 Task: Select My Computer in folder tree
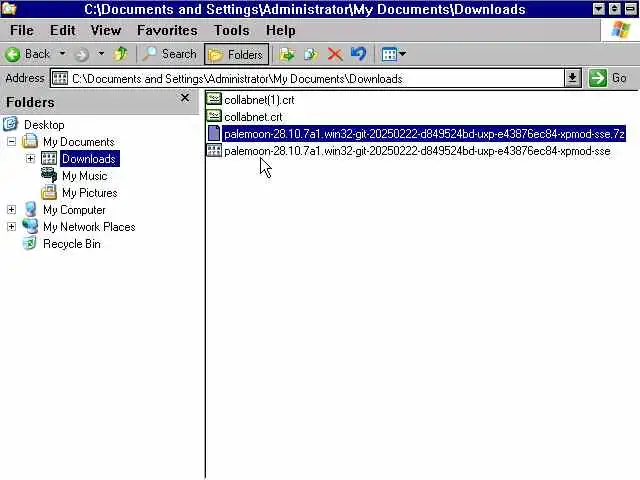pyautogui.click(x=74, y=210)
